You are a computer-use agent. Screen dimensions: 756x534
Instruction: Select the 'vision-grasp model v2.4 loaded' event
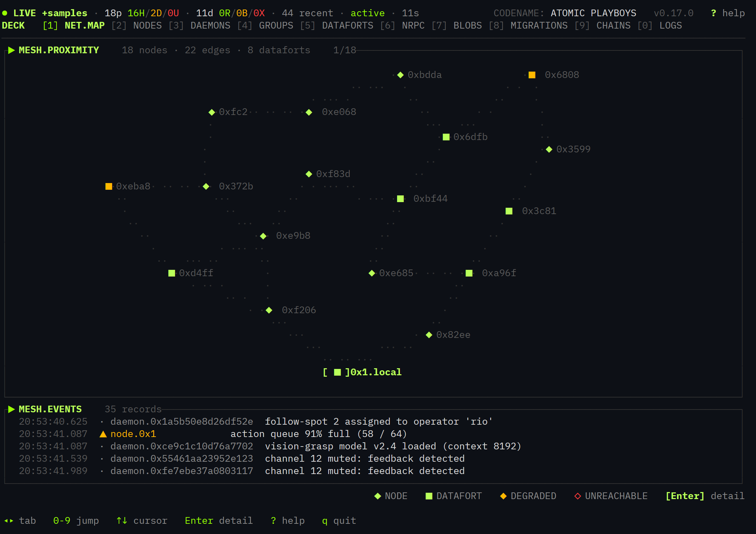pos(373,446)
